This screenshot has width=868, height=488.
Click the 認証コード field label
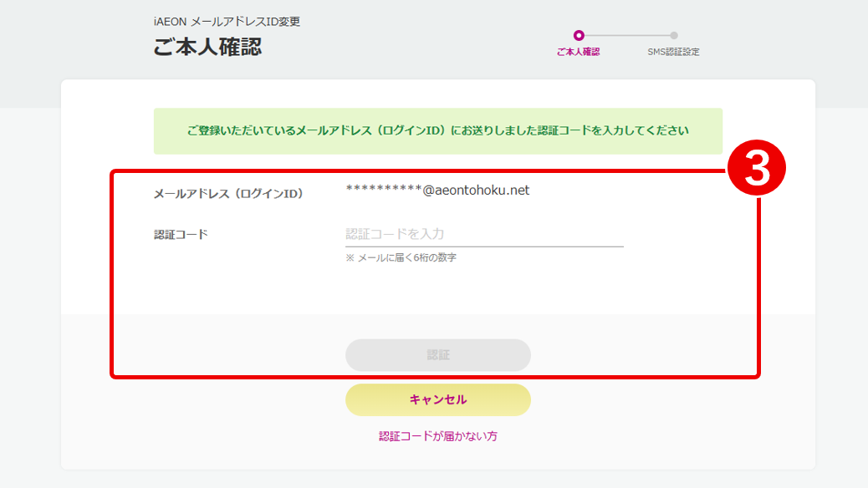pyautogui.click(x=180, y=235)
